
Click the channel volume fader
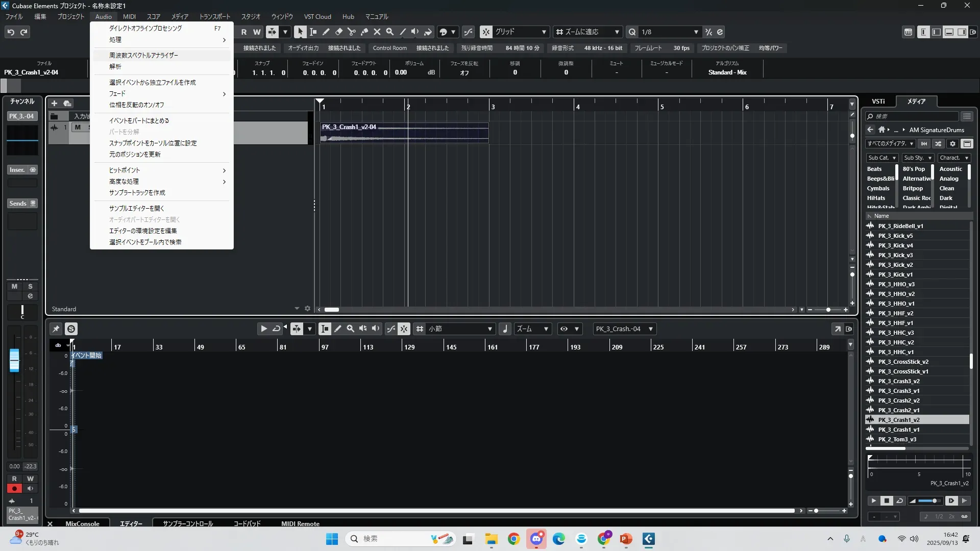pyautogui.click(x=14, y=360)
